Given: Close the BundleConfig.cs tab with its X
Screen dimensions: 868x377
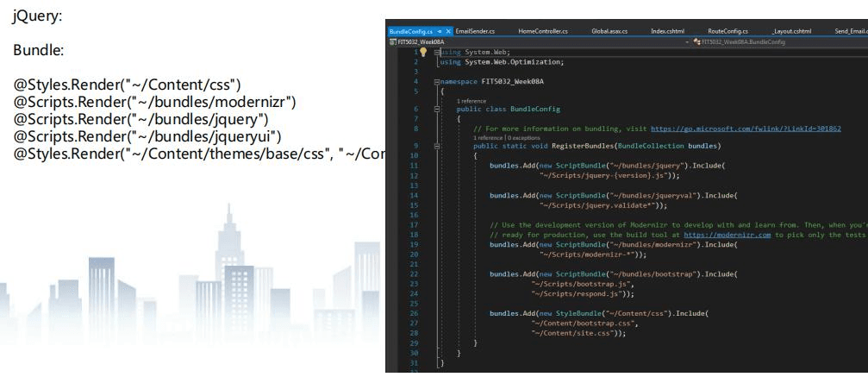Looking at the screenshot, I should click(448, 31).
